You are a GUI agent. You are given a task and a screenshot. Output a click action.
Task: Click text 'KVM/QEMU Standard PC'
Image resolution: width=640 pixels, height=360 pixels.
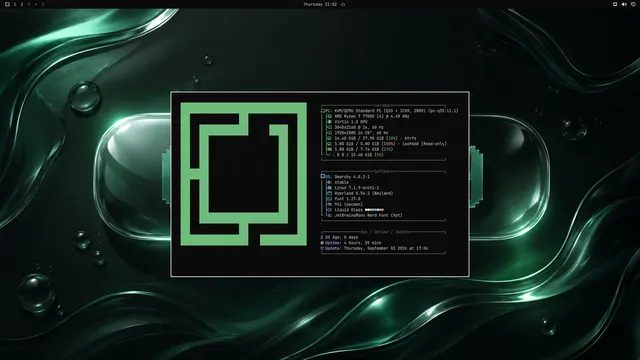pyautogui.click(x=360, y=111)
